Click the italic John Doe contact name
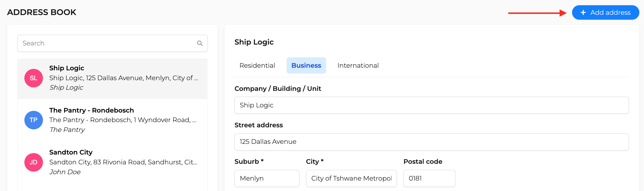The width and height of the screenshot is (644, 191). coord(65,172)
